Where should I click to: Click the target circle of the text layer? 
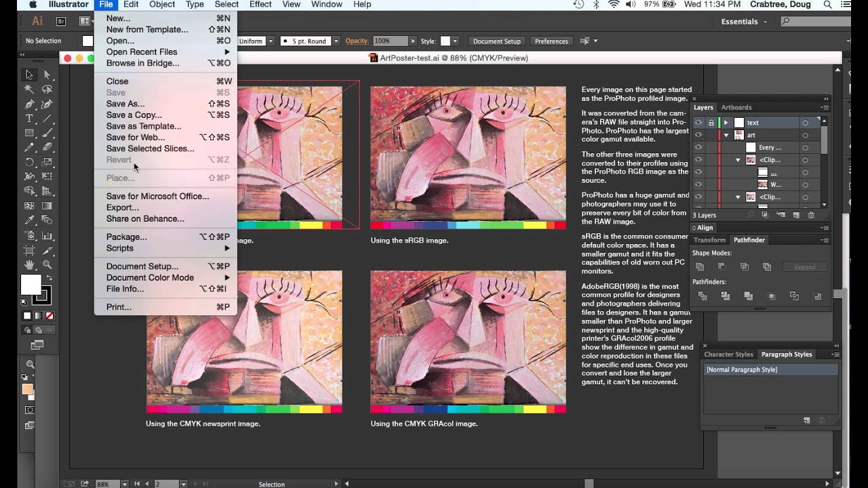(x=805, y=123)
